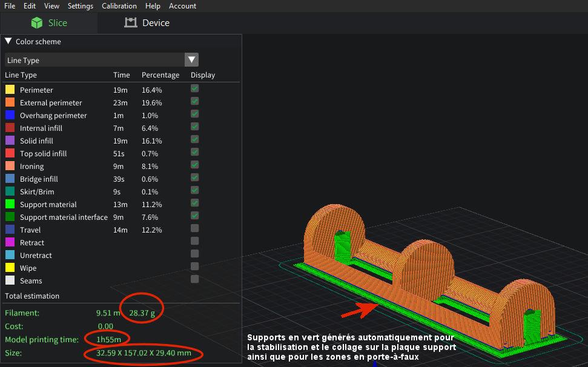Open the Account menu
Image resolution: width=588 pixels, height=367 pixels.
click(182, 6)
